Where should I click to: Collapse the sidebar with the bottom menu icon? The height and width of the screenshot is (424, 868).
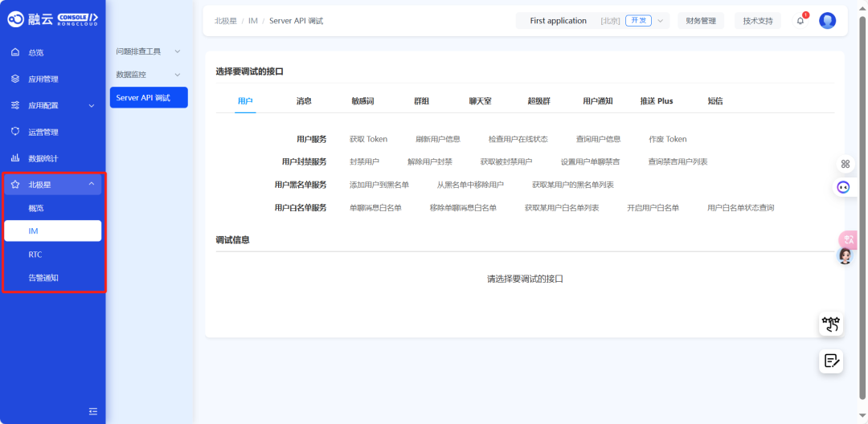[93, 410]
